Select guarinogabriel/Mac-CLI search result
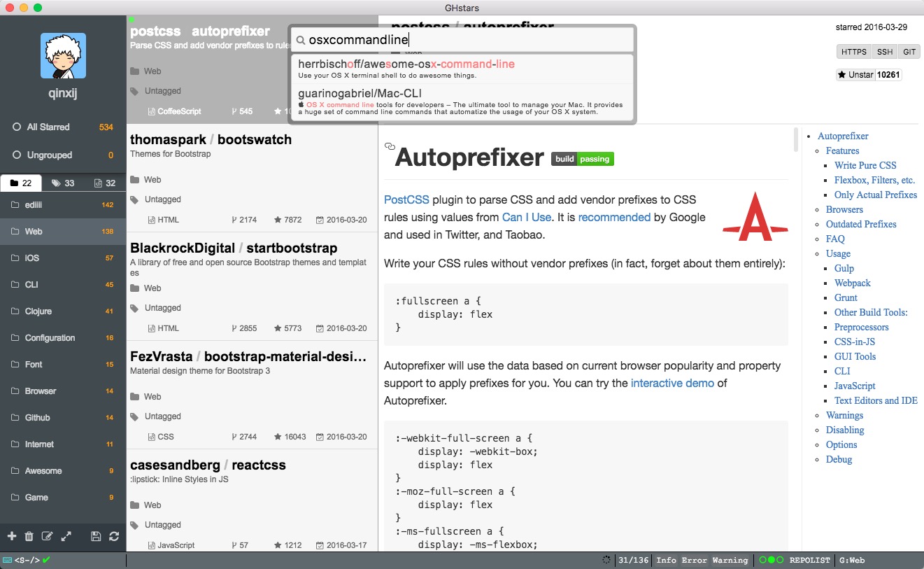Image resolution: width=924 pixels, height=569 pixels. pyautogui.click(x=462, y=102)
